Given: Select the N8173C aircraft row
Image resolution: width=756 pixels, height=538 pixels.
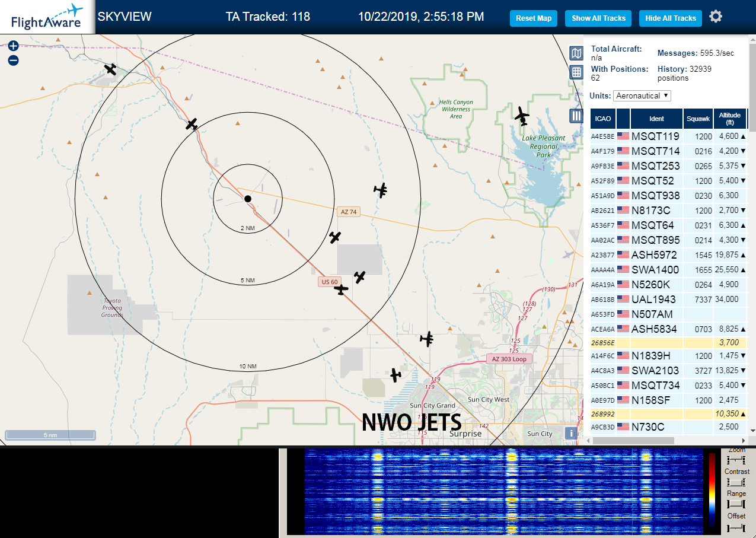Looking at the screenshot, I should point(669,211).
